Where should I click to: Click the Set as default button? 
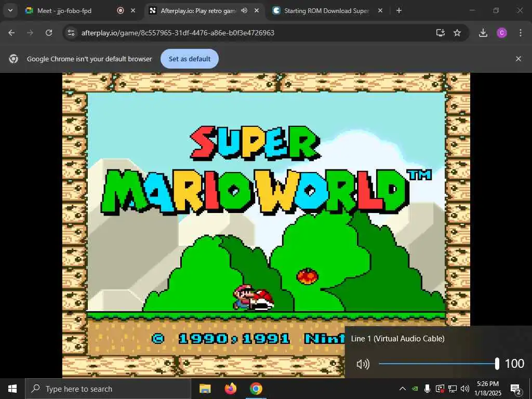tap(190, 59)
